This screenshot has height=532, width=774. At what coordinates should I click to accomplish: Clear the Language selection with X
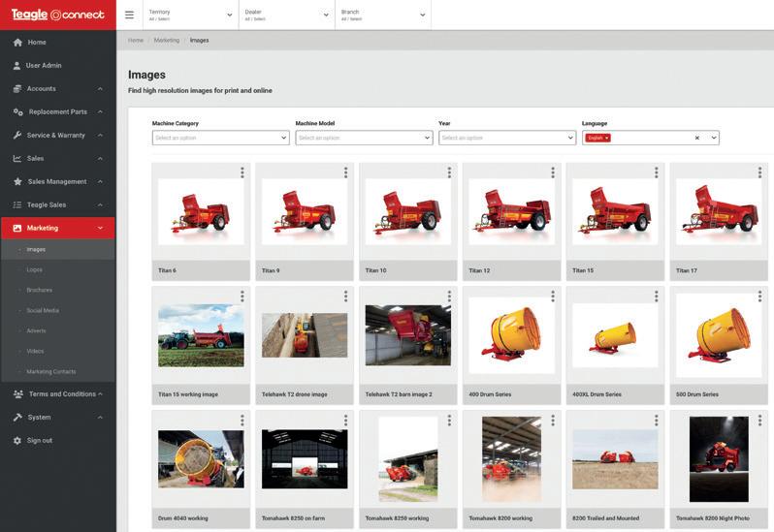tap(697, 138)
